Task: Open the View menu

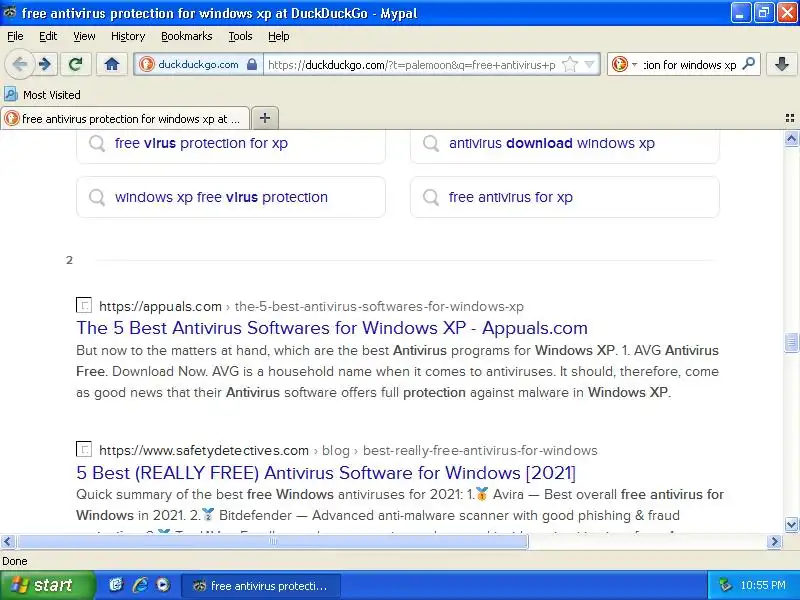Action: (84, 36)
